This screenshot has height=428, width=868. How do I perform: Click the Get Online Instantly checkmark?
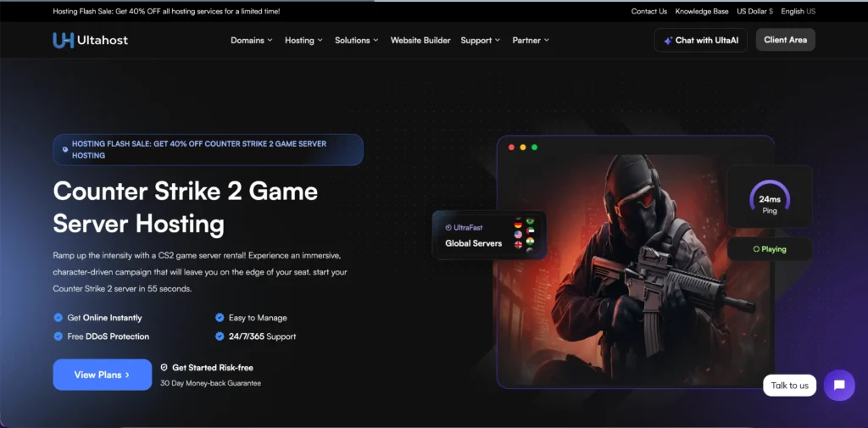tap(58, 318)
